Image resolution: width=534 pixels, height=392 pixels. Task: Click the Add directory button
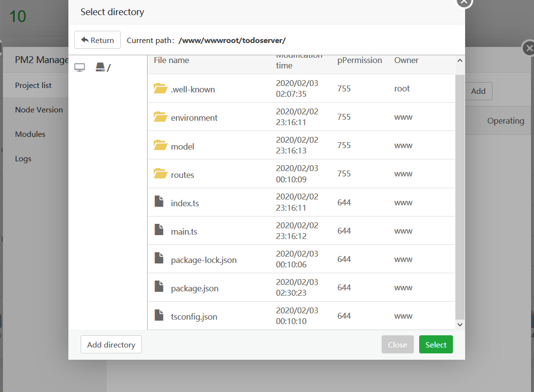pyautogui.click(x=111, y=345)
